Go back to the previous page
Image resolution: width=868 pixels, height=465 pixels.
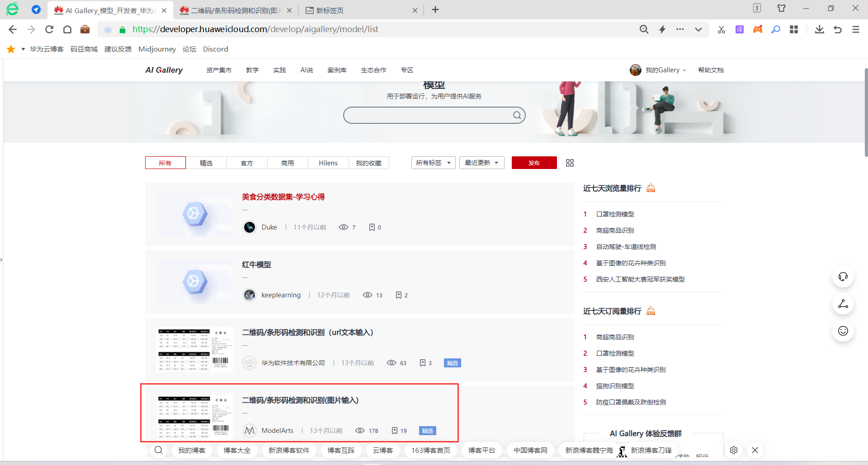(x=13, y=29)
